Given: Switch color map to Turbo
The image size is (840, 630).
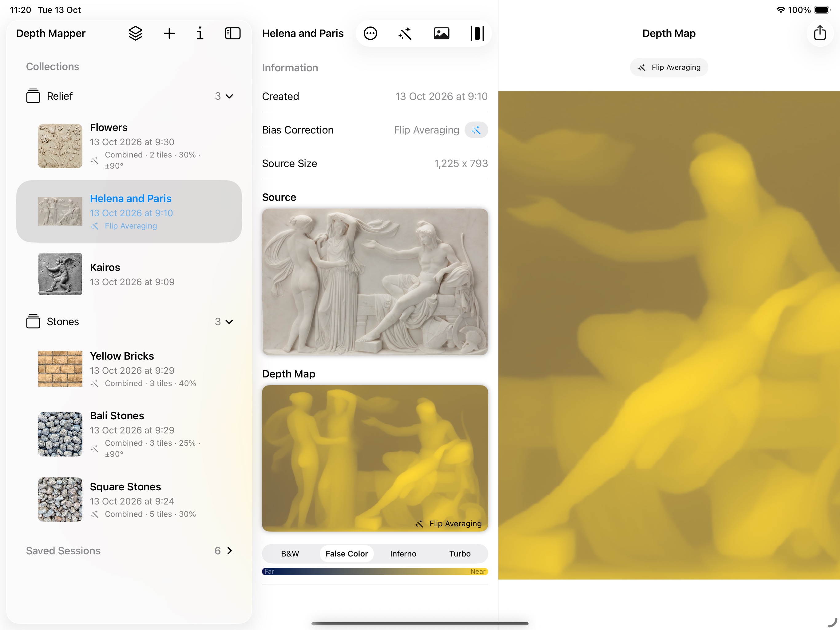Looking at the screenshot, I should click(x=459, y=554).
